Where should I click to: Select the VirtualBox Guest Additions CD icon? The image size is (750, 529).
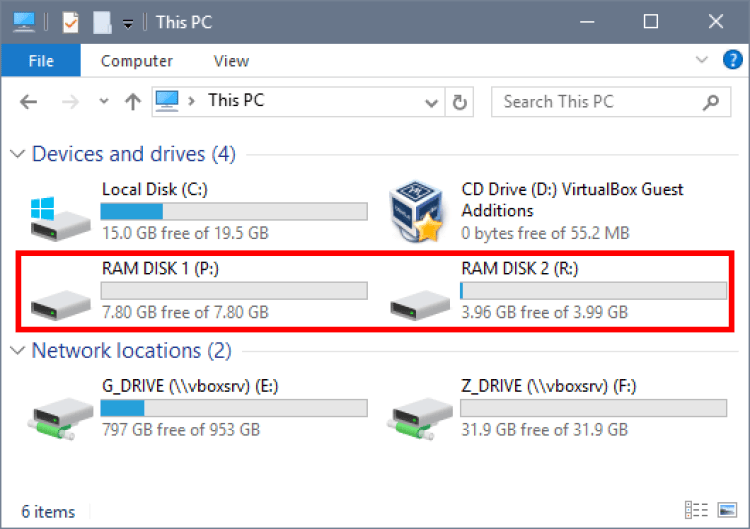pyautogui.click(x=414, y=211)
